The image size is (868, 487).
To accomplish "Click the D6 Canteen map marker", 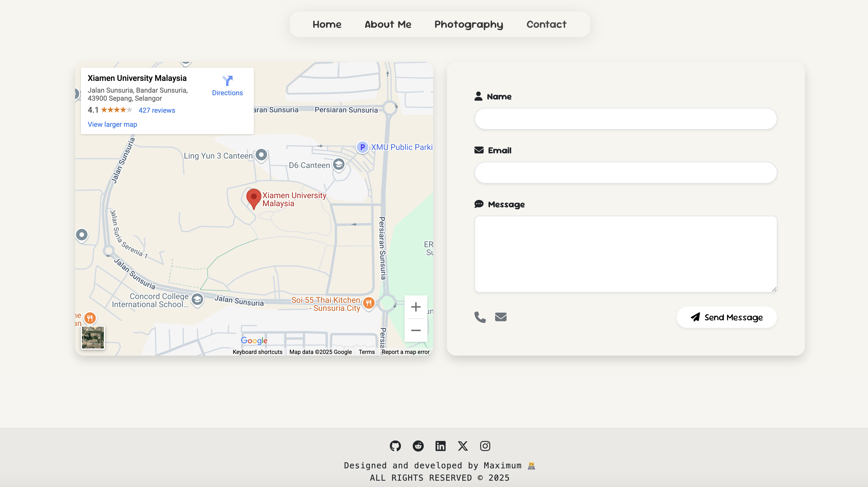I will 339,165.
